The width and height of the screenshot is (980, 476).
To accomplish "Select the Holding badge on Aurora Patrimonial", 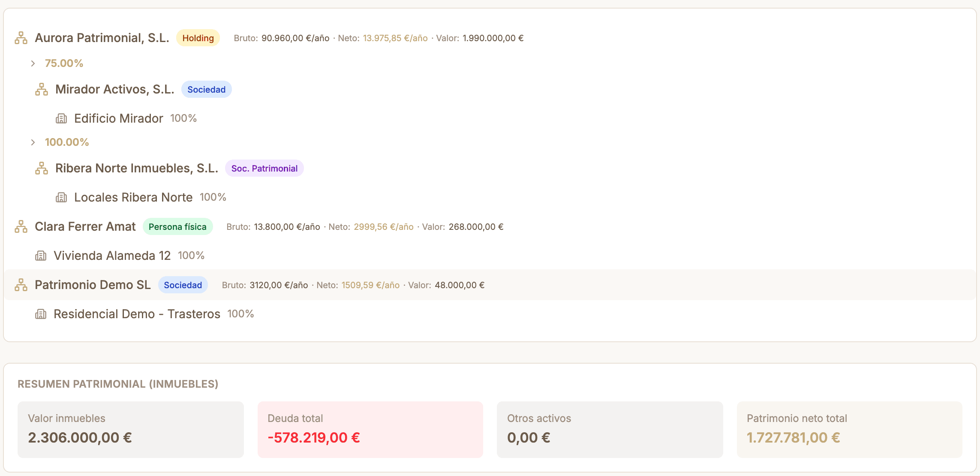I will (198, 38).
